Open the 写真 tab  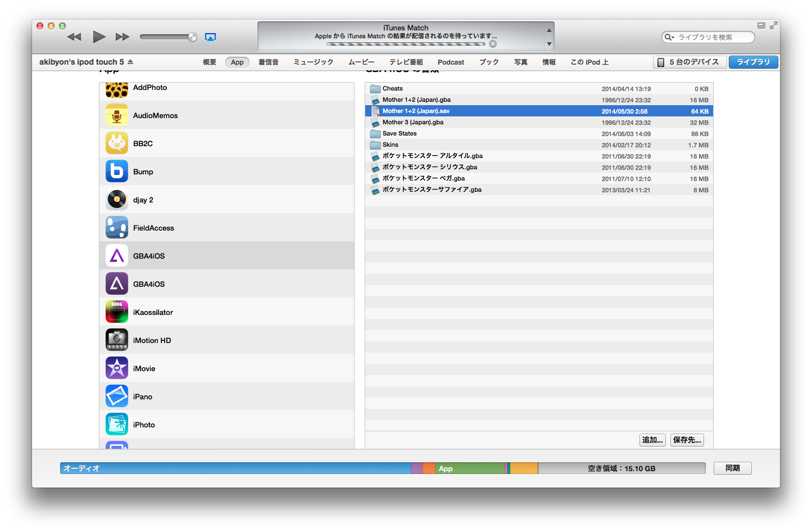point(521,62)
